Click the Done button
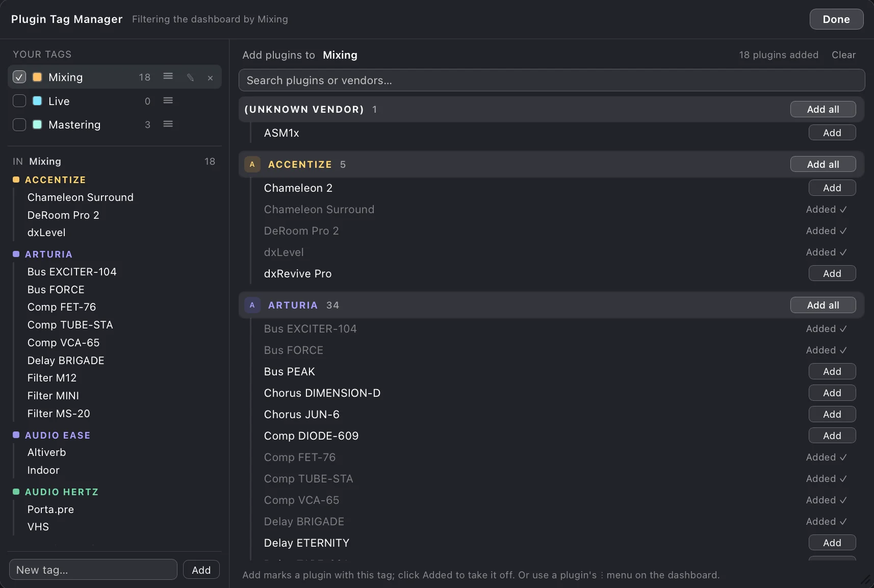The height and width of the screenshot is (588, 874). [x=836, y=19]
